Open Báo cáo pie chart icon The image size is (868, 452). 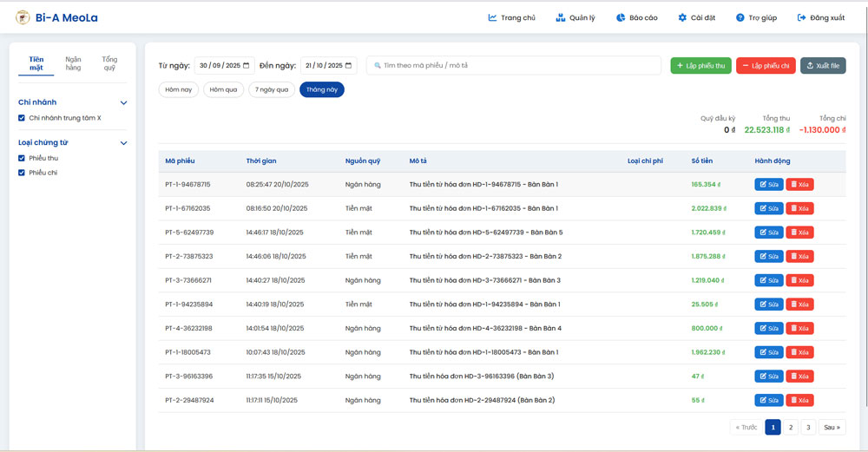click(x=621, y=17)
